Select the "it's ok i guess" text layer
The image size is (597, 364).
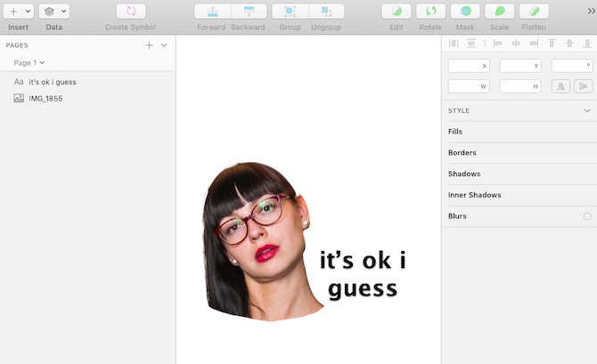coord(52,82)
